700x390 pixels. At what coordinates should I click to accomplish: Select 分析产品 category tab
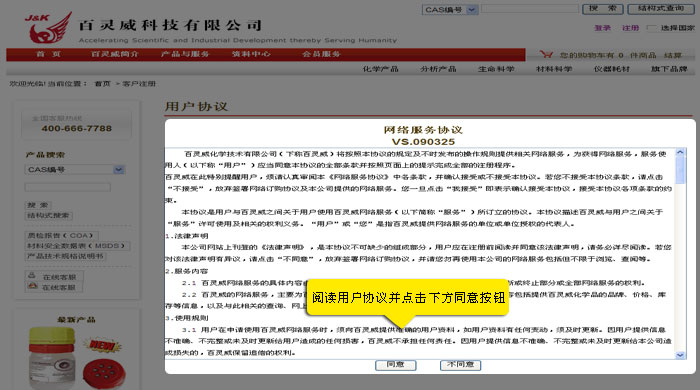(x=438, y=69)
